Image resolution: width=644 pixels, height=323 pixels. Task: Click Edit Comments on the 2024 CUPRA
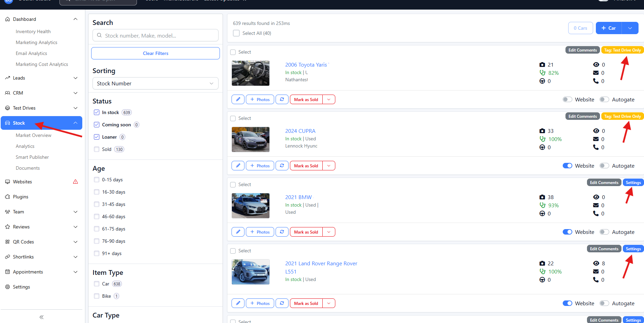tap(583, 116)
